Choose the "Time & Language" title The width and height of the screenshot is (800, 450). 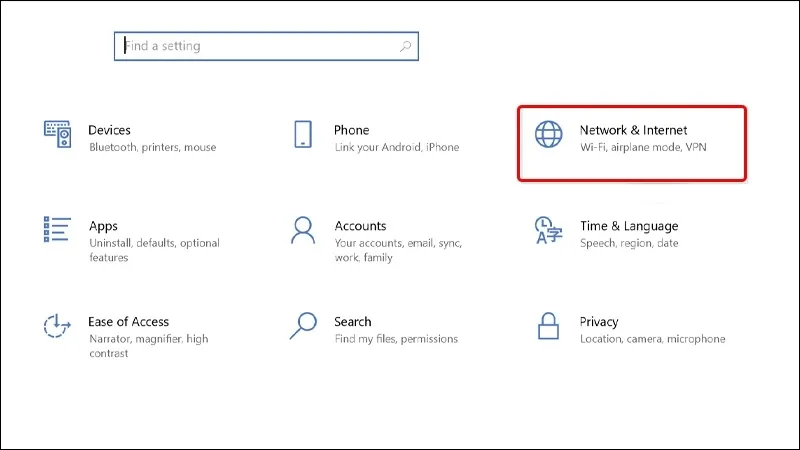click(628, 226)
